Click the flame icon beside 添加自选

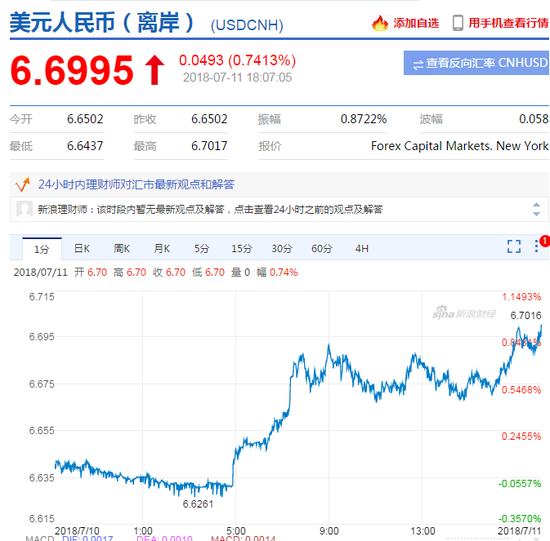click(380, 23)
